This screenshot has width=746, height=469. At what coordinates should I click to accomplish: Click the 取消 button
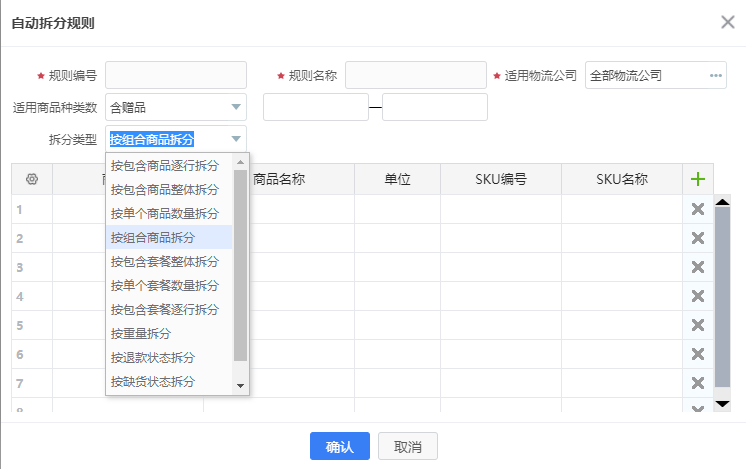point(408,446)
